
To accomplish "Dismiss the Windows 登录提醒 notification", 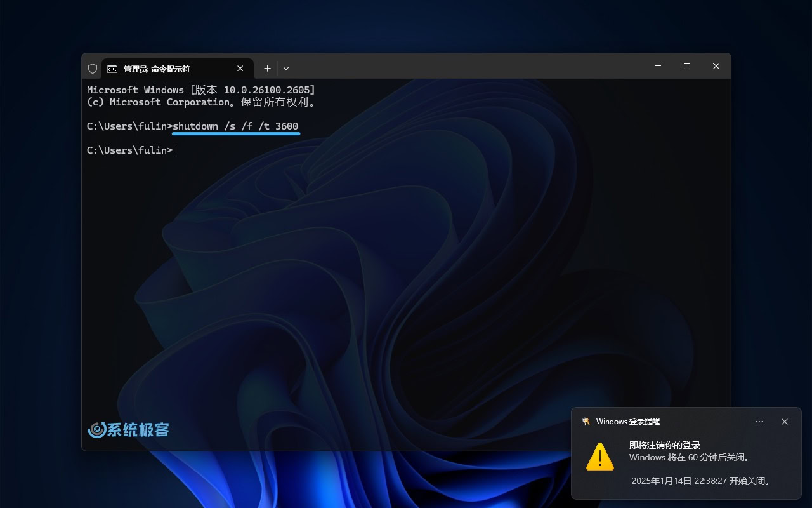I will [x=785, y=422].
